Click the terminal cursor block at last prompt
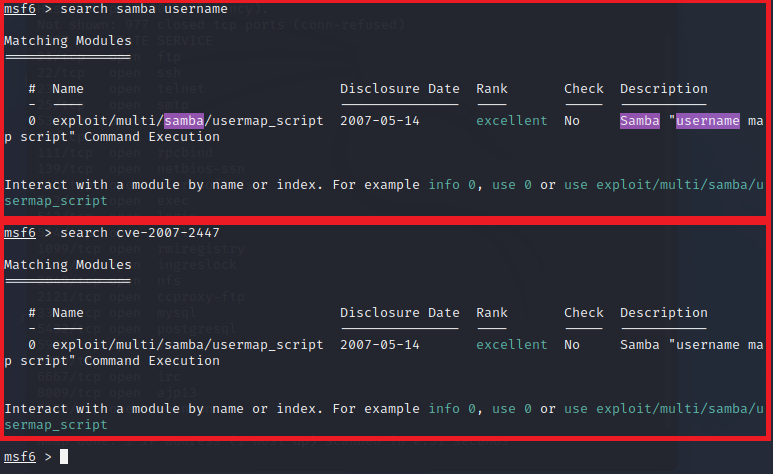 [x=64, y=457]
